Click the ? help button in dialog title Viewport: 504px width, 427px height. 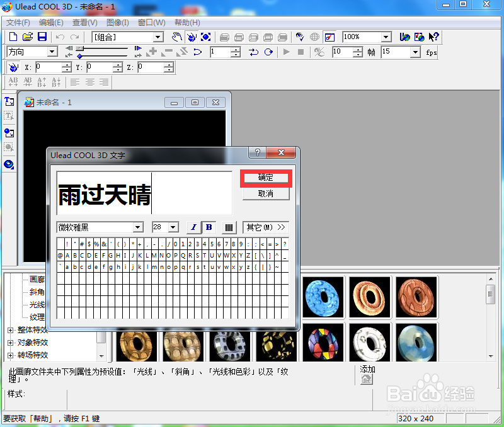tap(258, 152)
